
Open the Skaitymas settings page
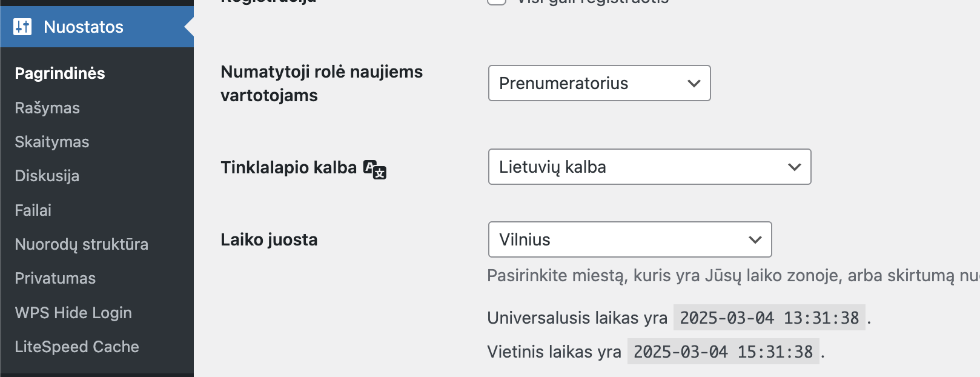[52, 142]
